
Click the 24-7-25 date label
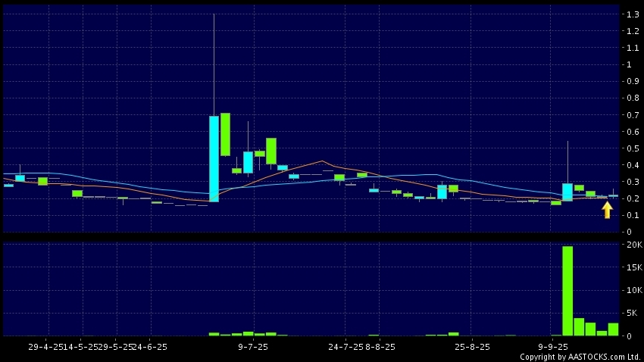tap(346, 346)
